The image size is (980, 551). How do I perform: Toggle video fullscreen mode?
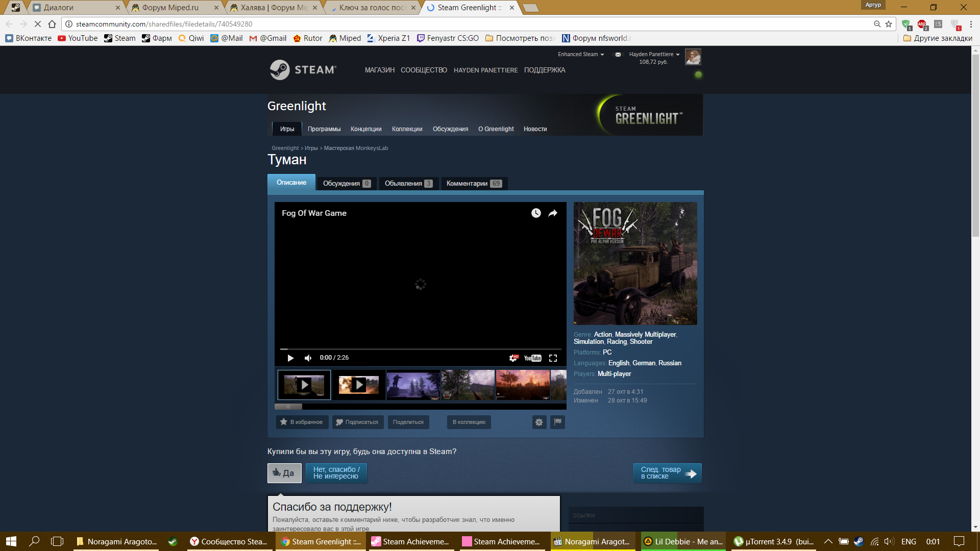[553, 358]
